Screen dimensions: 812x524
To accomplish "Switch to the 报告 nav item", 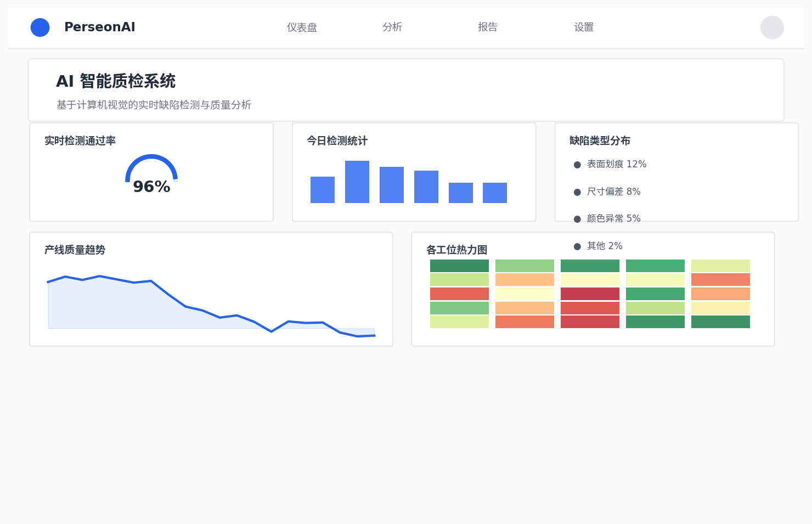I will coord(488,27).
